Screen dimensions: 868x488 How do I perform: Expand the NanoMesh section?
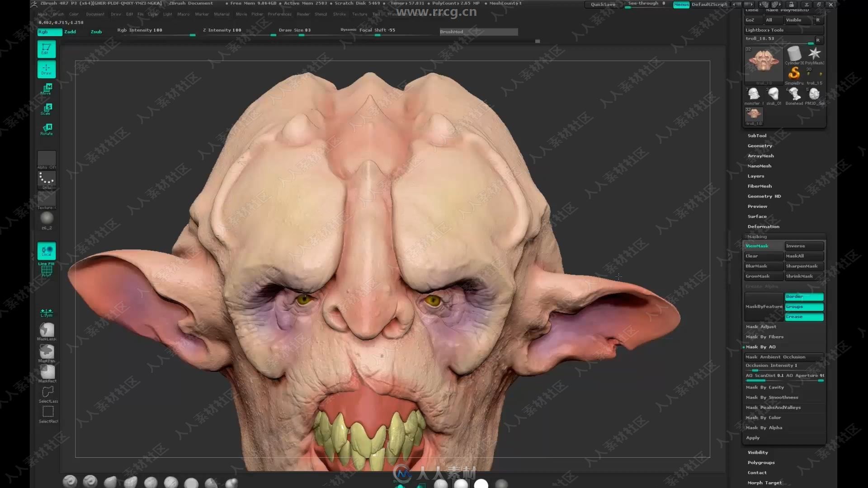pos(759,166)
